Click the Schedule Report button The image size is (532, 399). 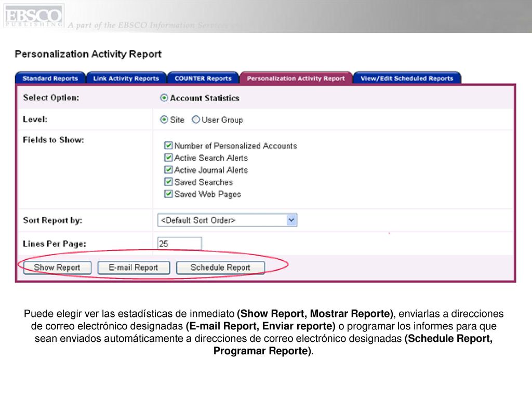tap(220, 268)
